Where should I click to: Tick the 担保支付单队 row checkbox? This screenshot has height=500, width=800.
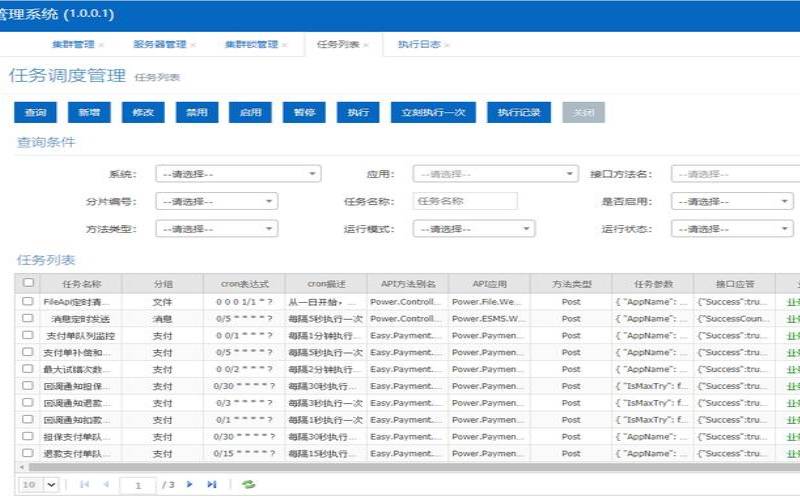click(x=28, y=436)
